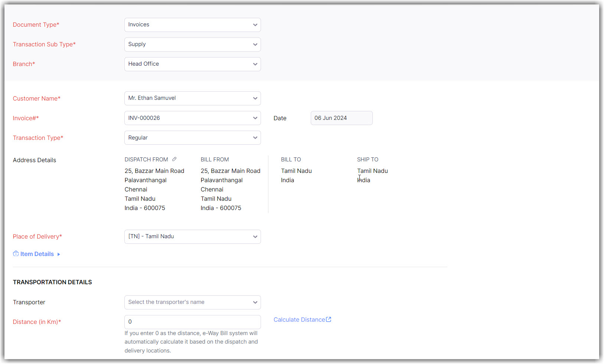
Task: Click the Distance in Km input field
Action: (192, 322)
